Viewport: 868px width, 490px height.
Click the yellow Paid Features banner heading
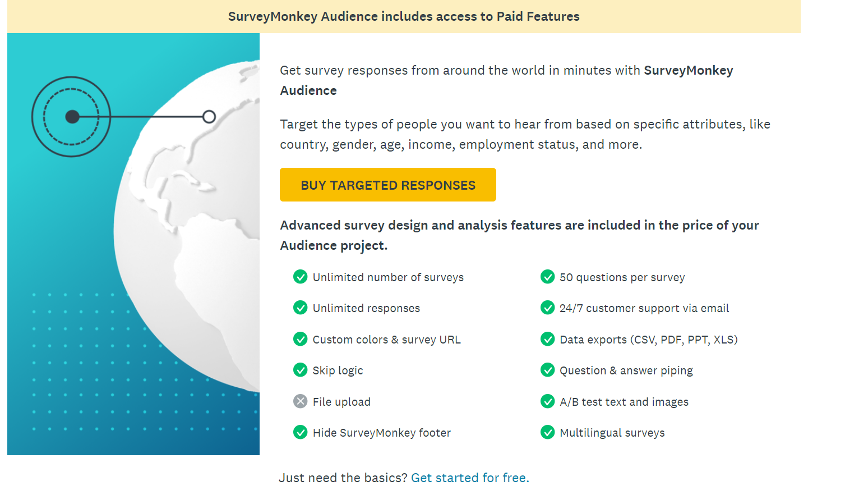tap(404, 16)
